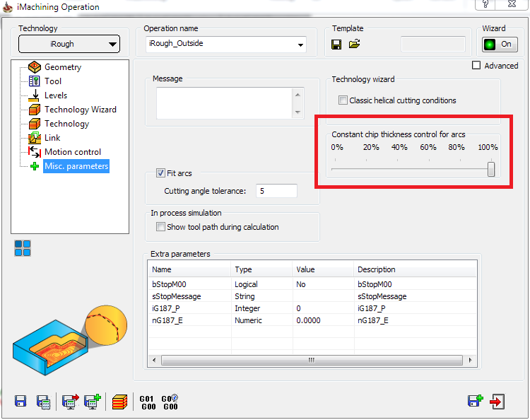Click the Save and Calculate icon
Viewport: 530px width, 420px height.
pyautogui.click(x=43, y=402)
